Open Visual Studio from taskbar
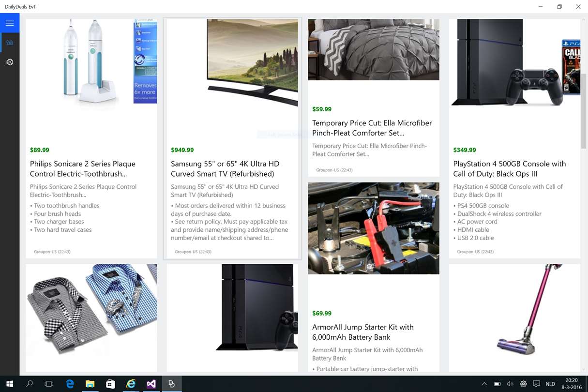Image resolution: width=588 pixels, height=392 pixels. click(x=151, y=384)
